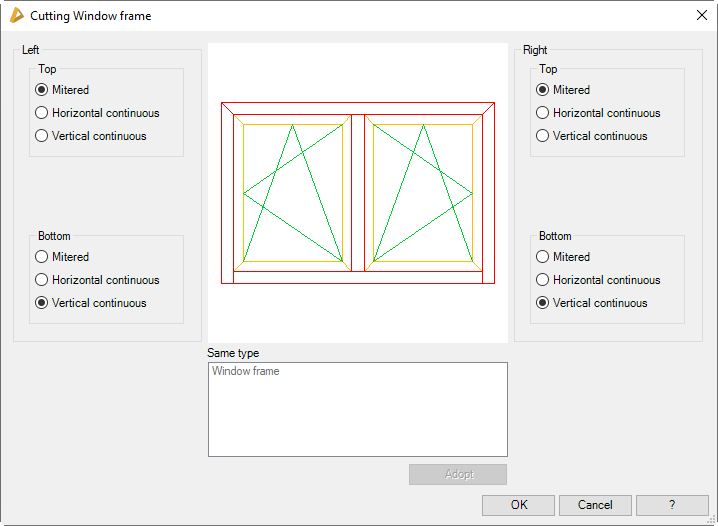Screen dimensions: 718x526
Task: Open help with the ? button
Action: click(x=672, y=505)
